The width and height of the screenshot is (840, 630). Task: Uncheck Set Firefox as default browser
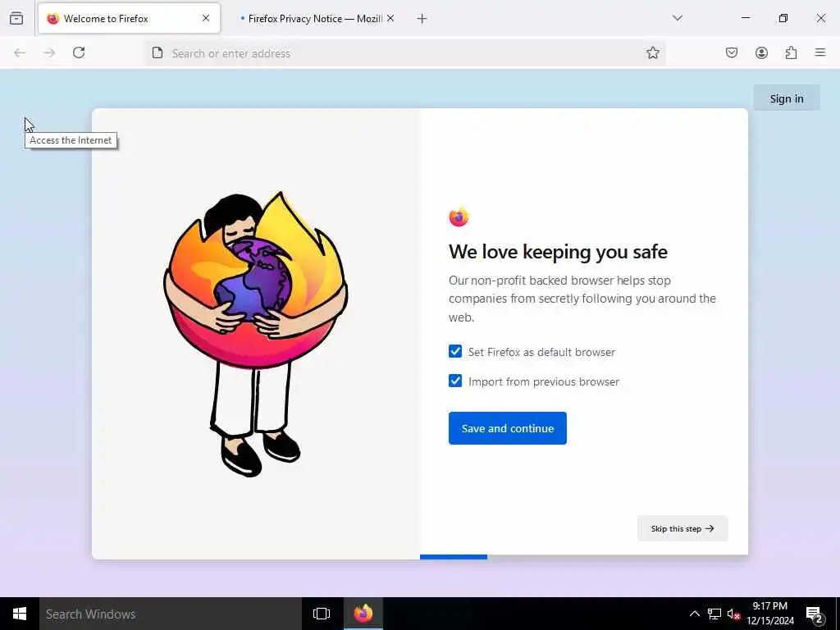(455, 351)
